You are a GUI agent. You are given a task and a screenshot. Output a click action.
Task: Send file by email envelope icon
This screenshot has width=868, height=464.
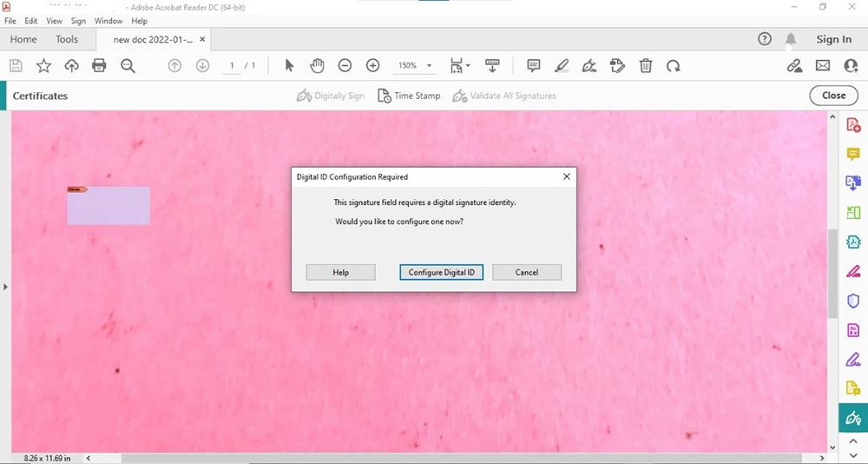pos(823,66)
